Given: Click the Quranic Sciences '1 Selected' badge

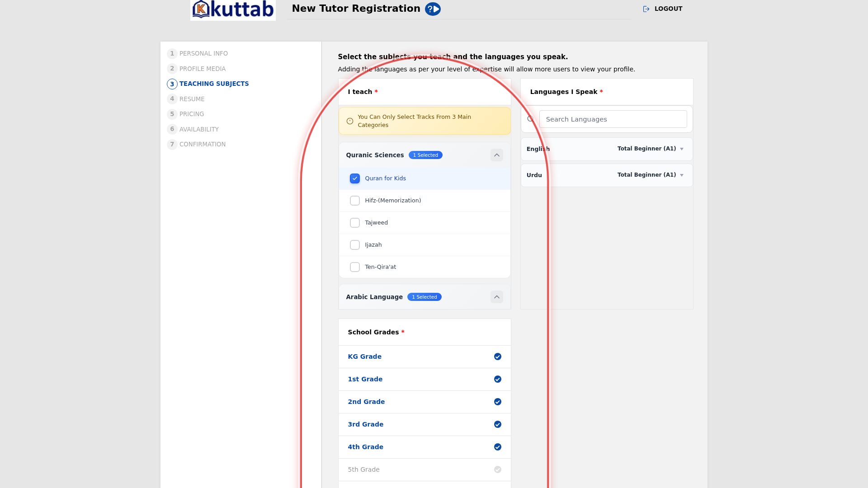Looking at the screenshot, I should click(425, 155).
